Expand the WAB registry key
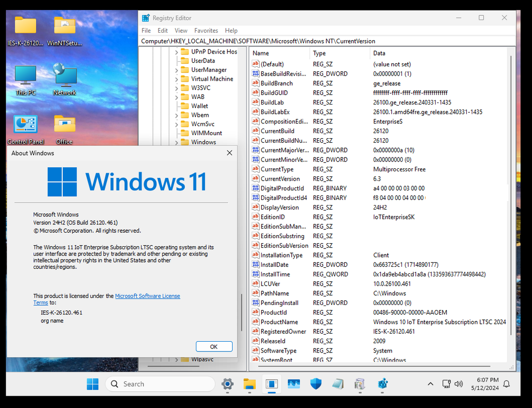The width and height of the screenshot is (532, 408). pos(176,97)
